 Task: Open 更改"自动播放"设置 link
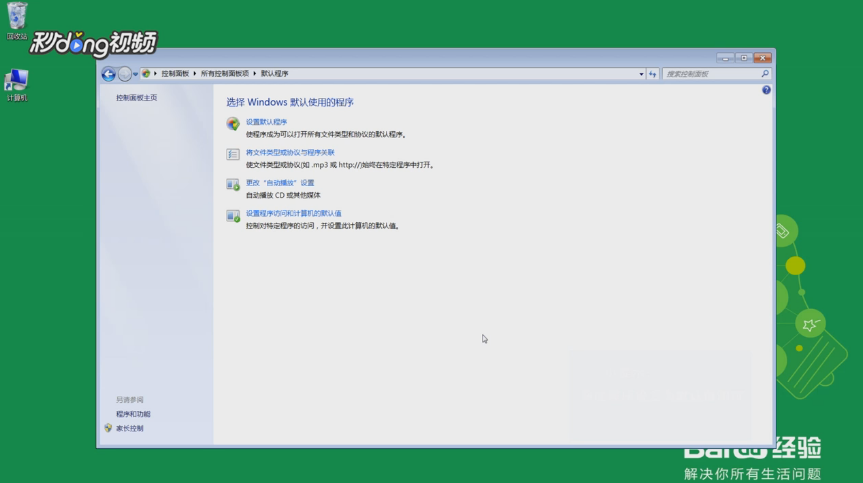click(x=280, y=183)
